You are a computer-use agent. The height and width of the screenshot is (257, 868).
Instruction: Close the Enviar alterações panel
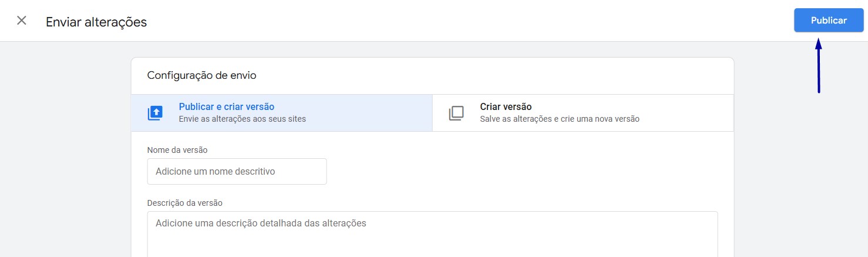pos(22,21)
